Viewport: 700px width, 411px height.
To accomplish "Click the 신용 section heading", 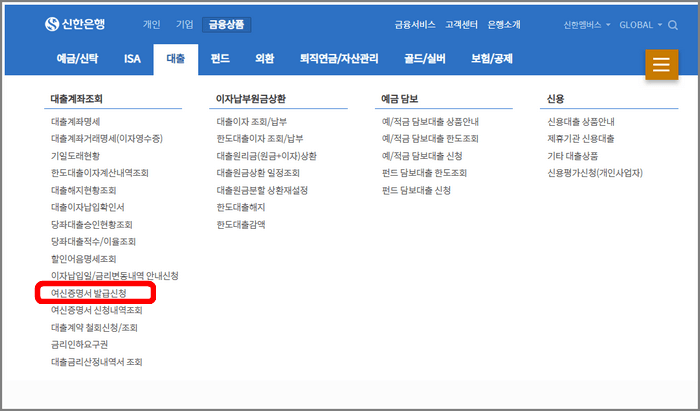I will click(x=555, y=99).
